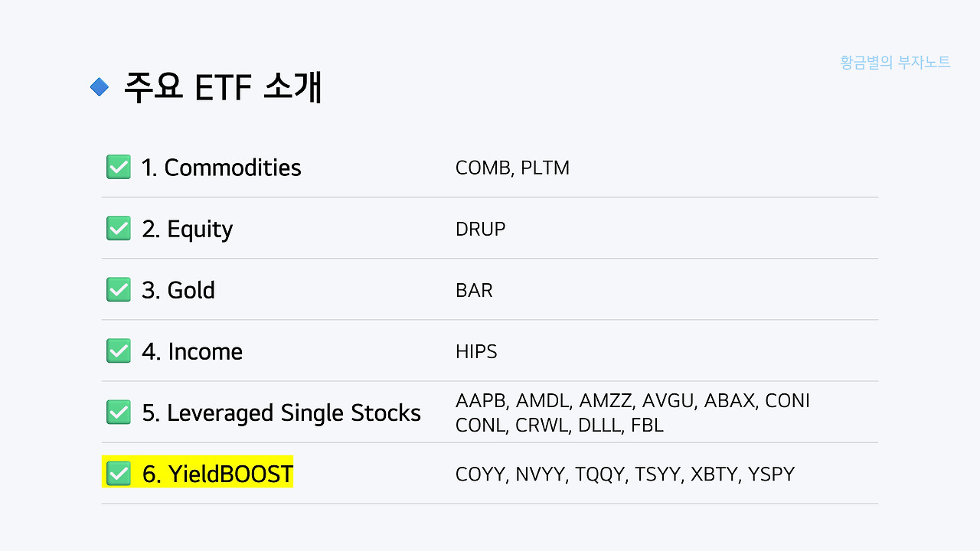Select the 3. Gold label
980x551 pixels.
178,290
